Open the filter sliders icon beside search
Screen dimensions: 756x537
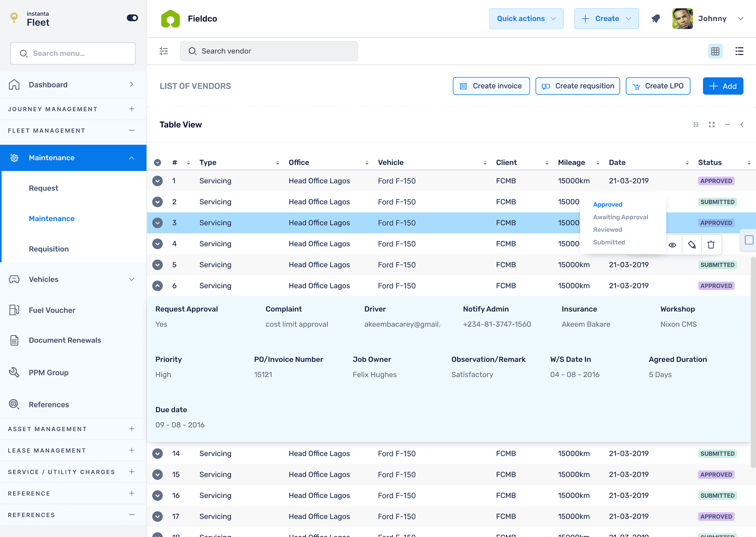pyautogui.click(x=164, y=51)
